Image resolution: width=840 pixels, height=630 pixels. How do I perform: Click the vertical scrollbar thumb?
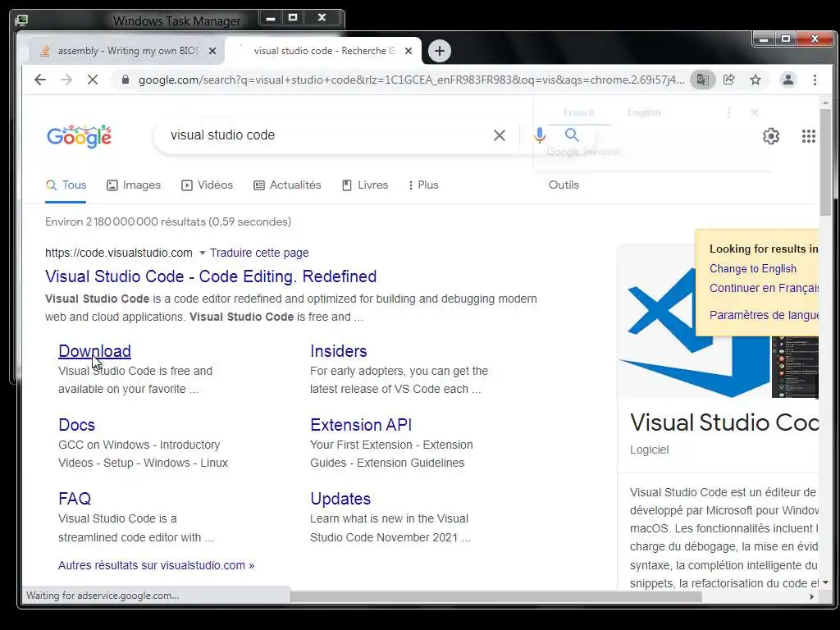coord(825,162)
